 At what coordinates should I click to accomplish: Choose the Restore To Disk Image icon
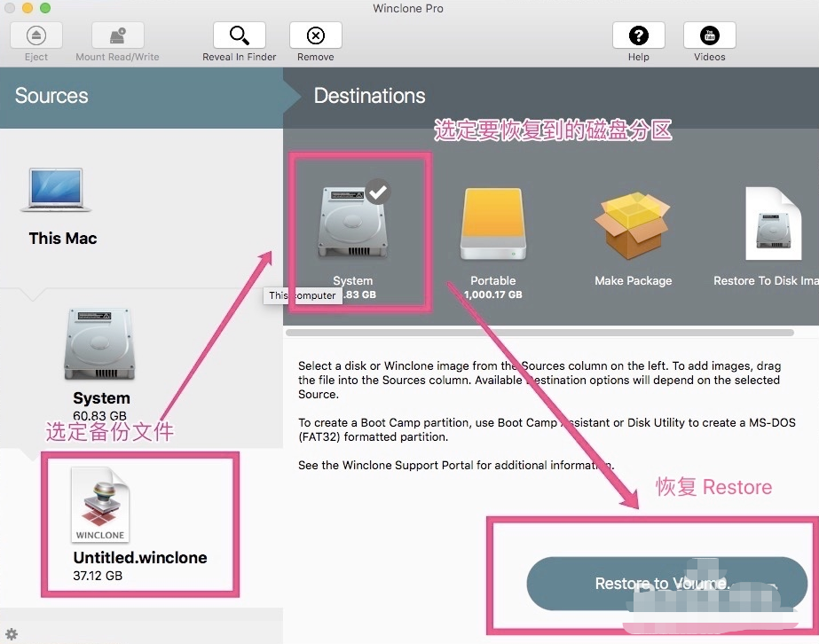[x=774, y=224]
